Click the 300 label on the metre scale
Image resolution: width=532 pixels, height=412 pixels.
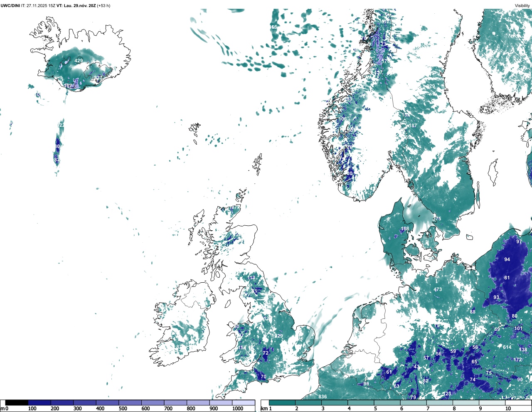tap(77, 409)
